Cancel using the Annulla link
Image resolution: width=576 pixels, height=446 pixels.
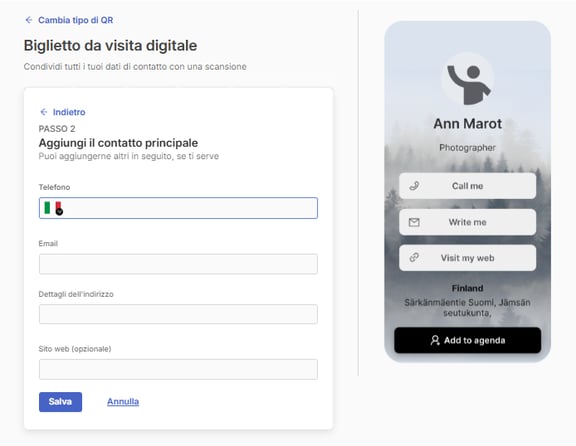pyautogui.click(x=123, y=402)
